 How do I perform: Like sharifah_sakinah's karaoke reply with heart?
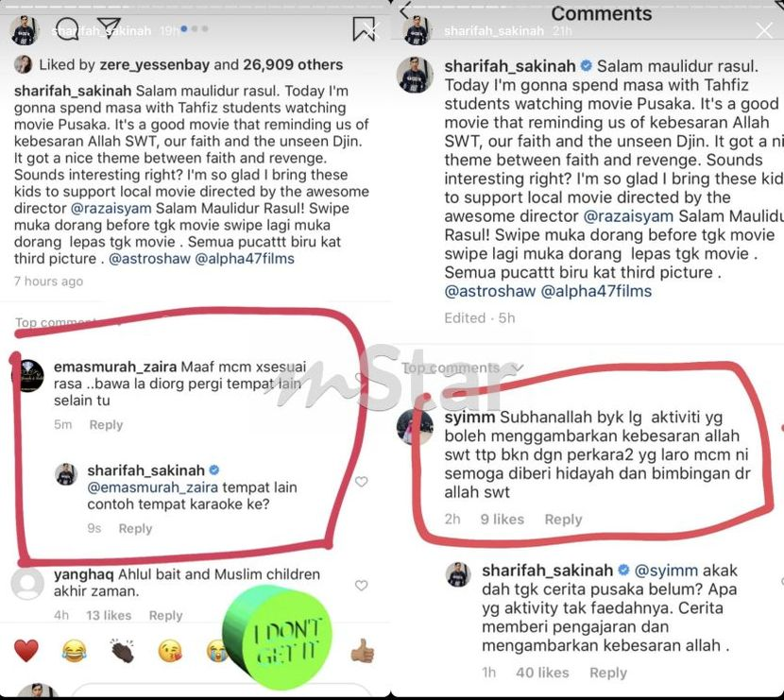click(x=361, y=482)
